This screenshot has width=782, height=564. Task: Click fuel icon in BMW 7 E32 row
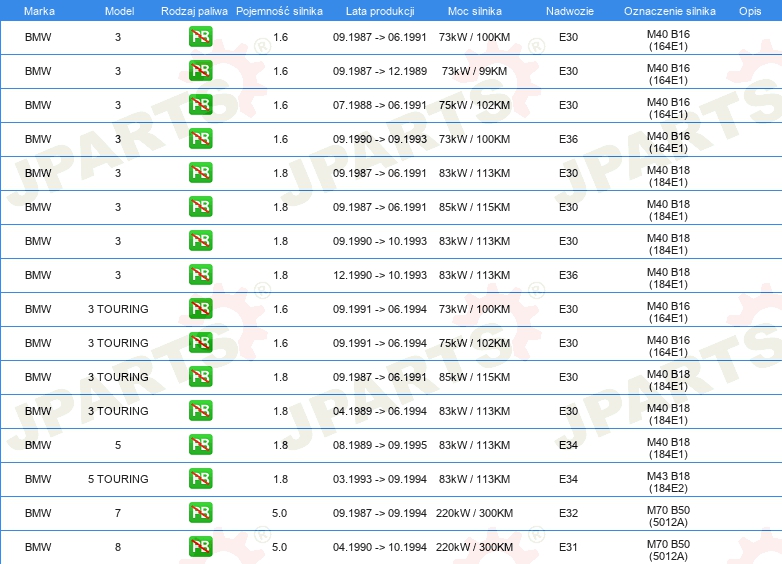click(200, 513)
